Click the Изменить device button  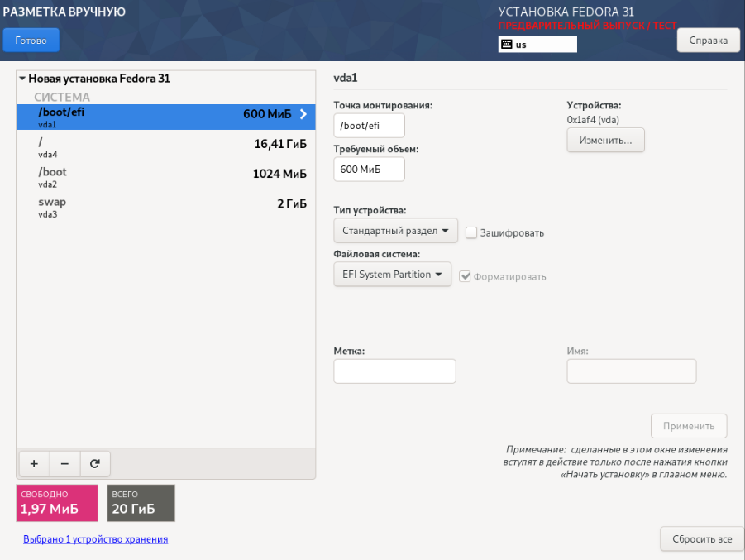point(605,140)
